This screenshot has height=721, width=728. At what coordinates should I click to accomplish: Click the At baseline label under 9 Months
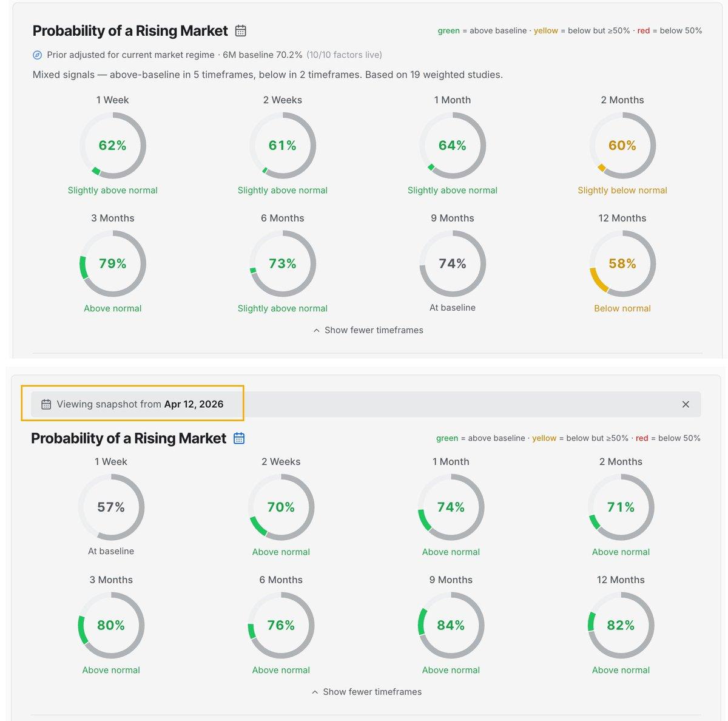coord(452,308)
